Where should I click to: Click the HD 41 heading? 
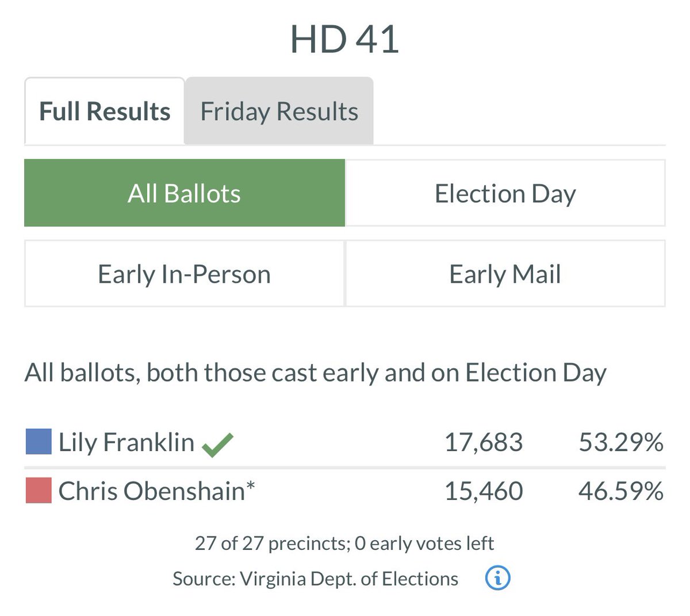(344, 40)
